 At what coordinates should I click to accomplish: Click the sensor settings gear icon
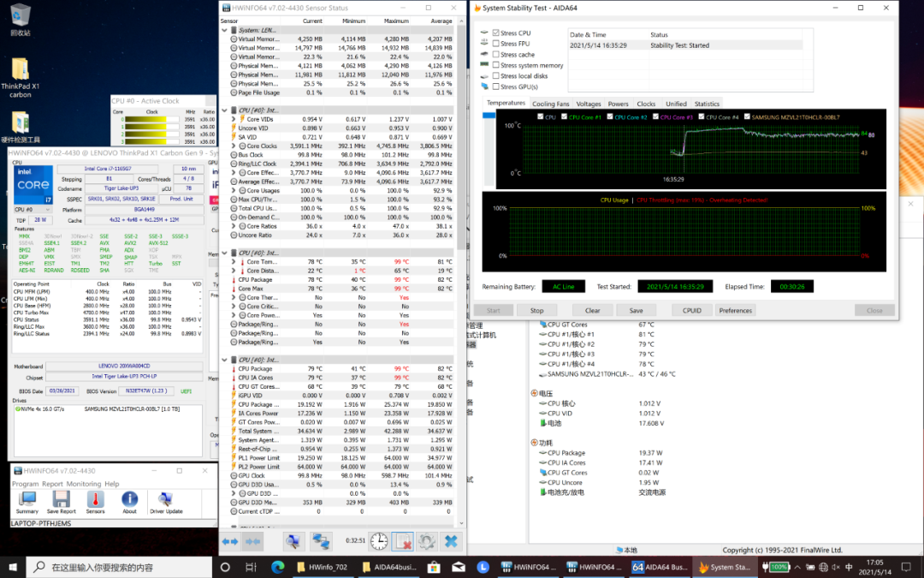point(426,541)
